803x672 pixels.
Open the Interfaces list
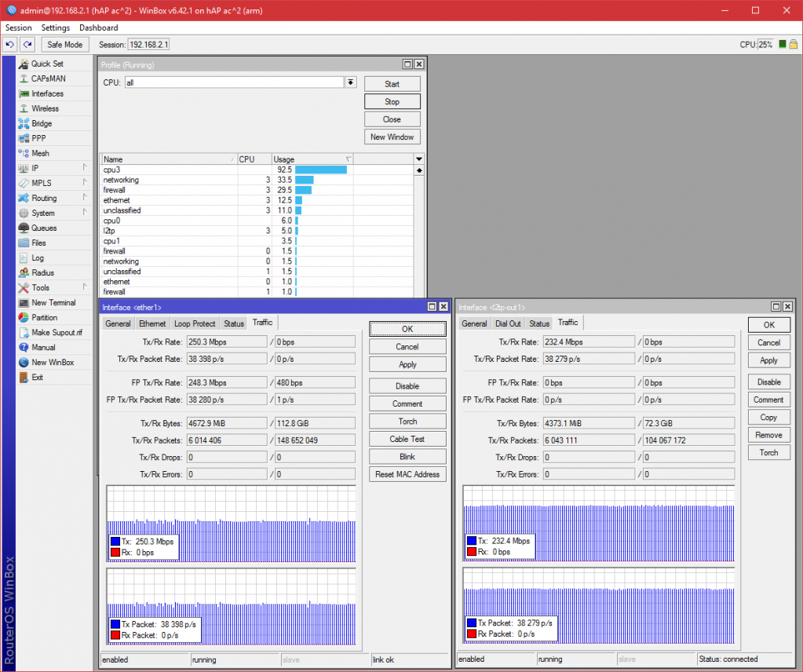pyautogui.click(x=46, y=93)
